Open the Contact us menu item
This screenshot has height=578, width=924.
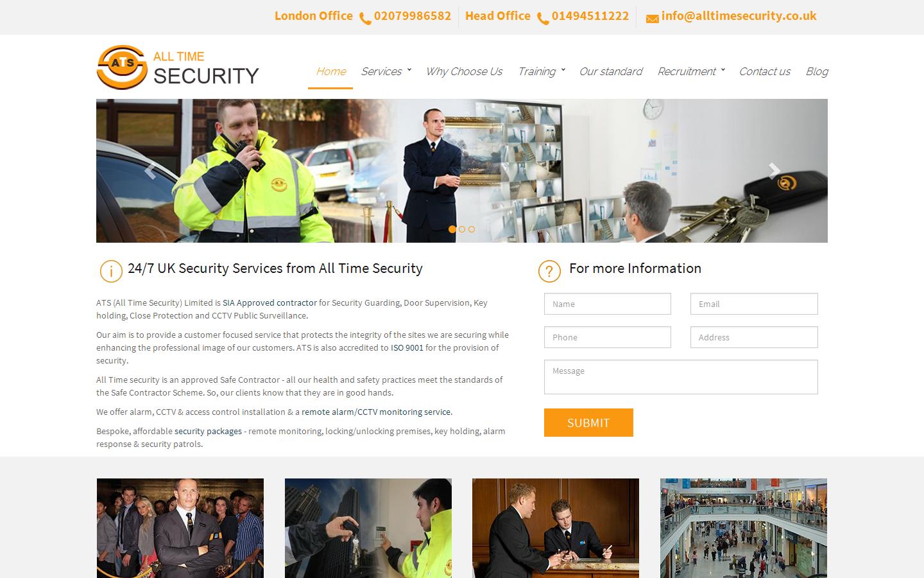[764, 71]
